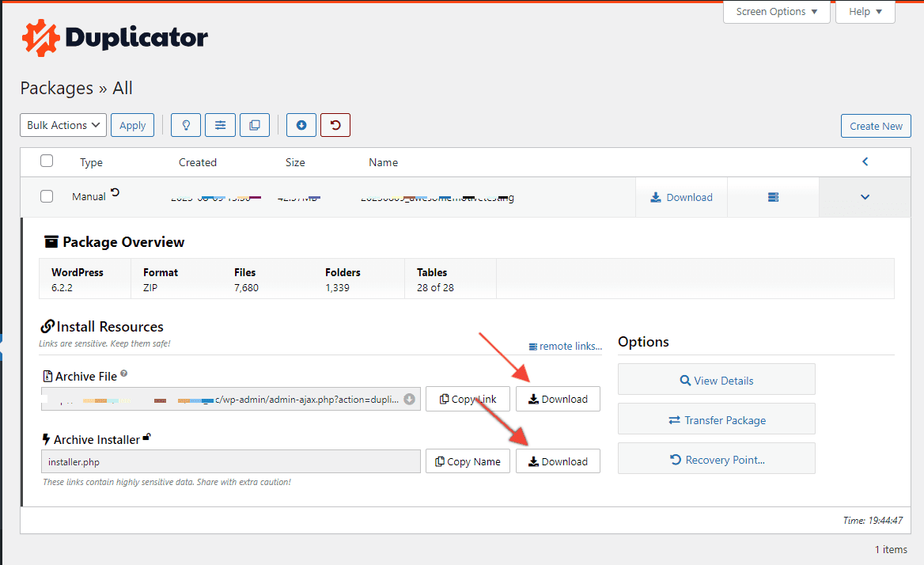
Task: Click the chain link icon beside Install Resources
Action: 47,326
